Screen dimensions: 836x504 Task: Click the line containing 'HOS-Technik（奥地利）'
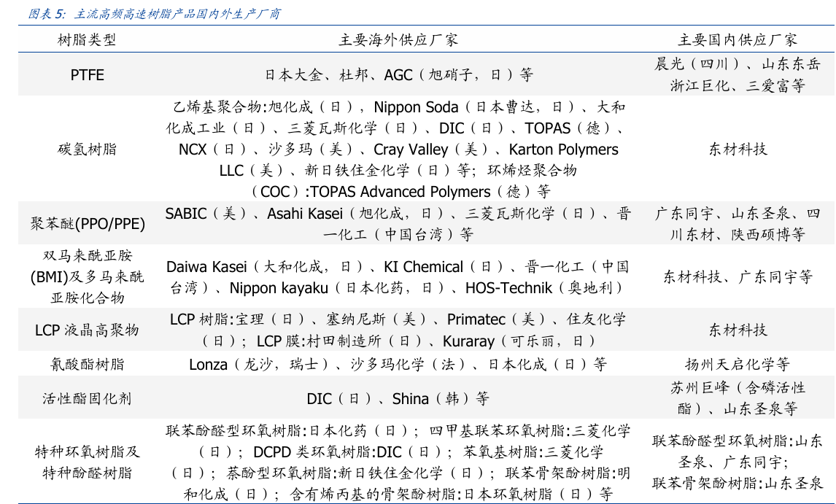[398, 288]
